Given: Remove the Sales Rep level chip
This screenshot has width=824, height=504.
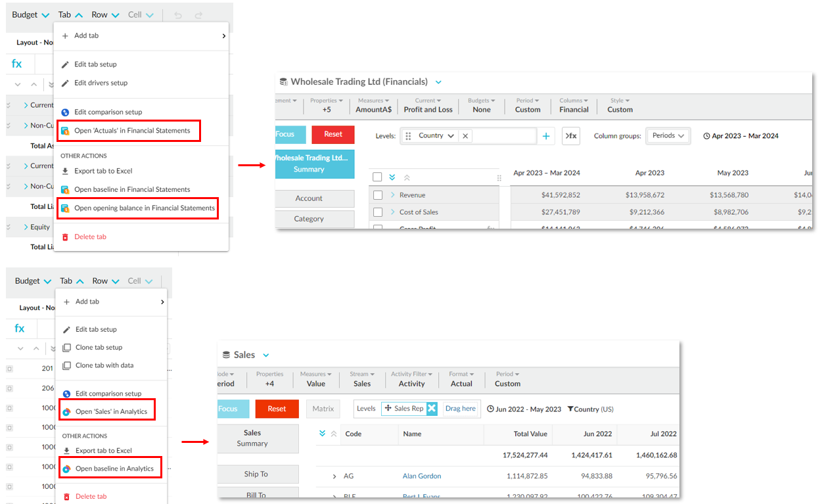Looking at the screenshot, I should [432, 409].
